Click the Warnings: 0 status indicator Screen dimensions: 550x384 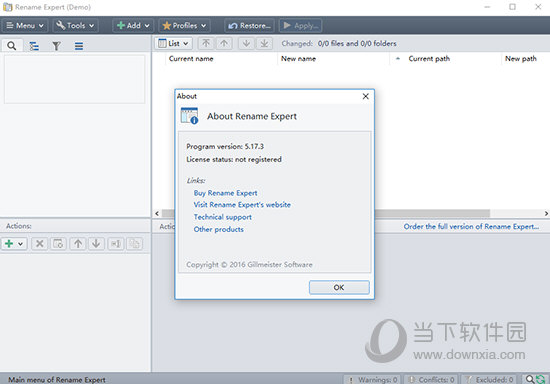373,379
